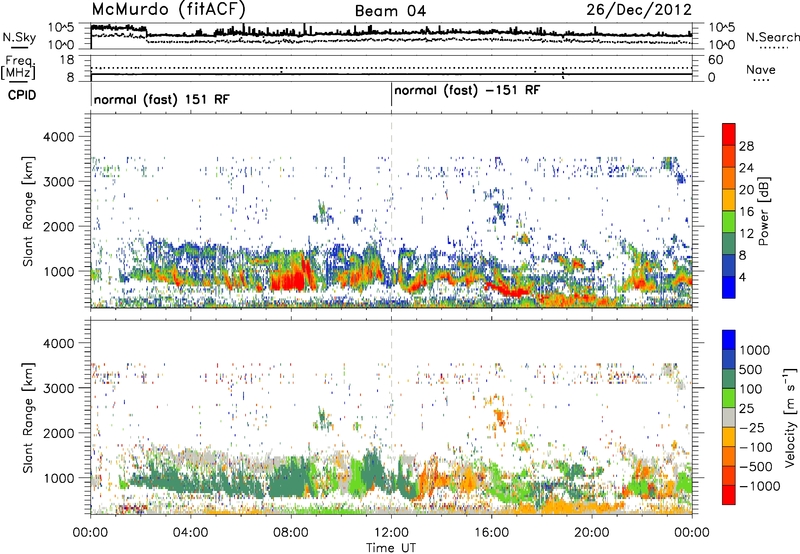
Task: Click the 'N.Search' legend label
Action: (x=772, y=37)
